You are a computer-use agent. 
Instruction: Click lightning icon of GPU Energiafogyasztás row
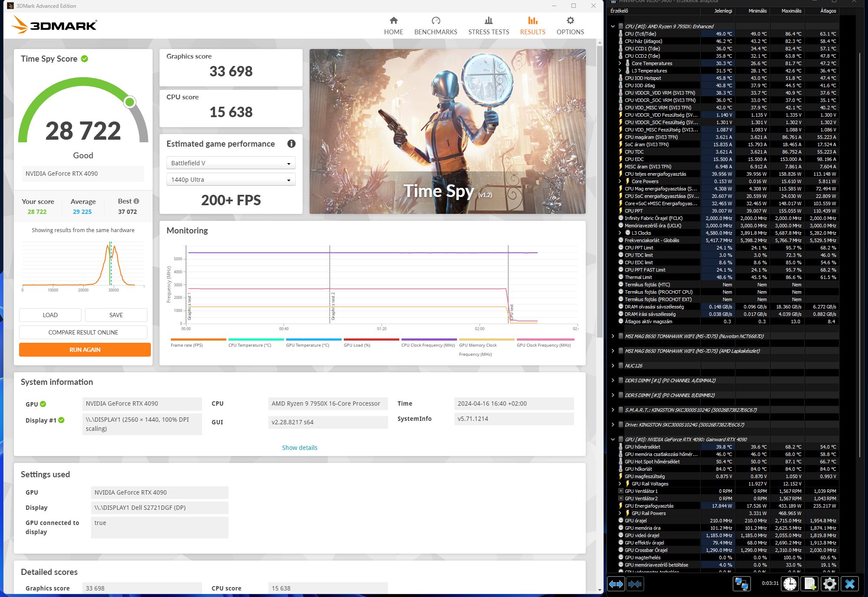[620, 506]
